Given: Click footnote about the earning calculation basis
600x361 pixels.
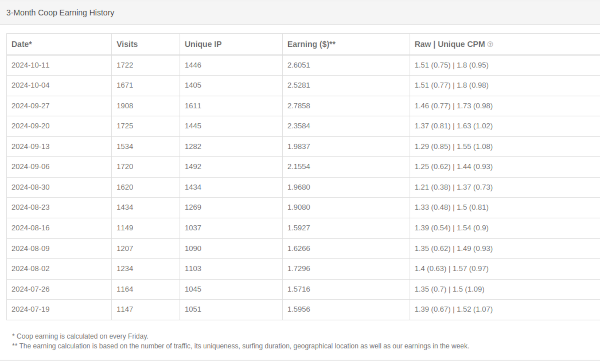Looking at the screenshot, I should [x=240, y=346].
